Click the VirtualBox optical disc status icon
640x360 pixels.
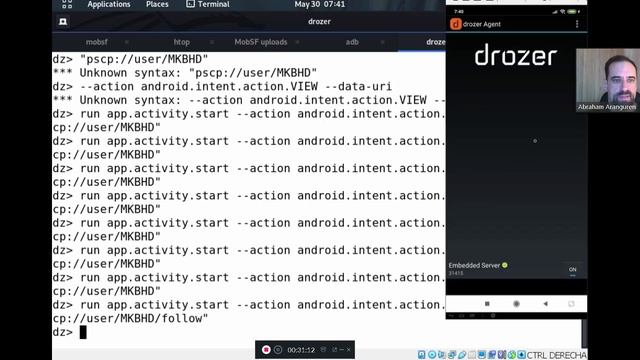[x=432, y=355]
